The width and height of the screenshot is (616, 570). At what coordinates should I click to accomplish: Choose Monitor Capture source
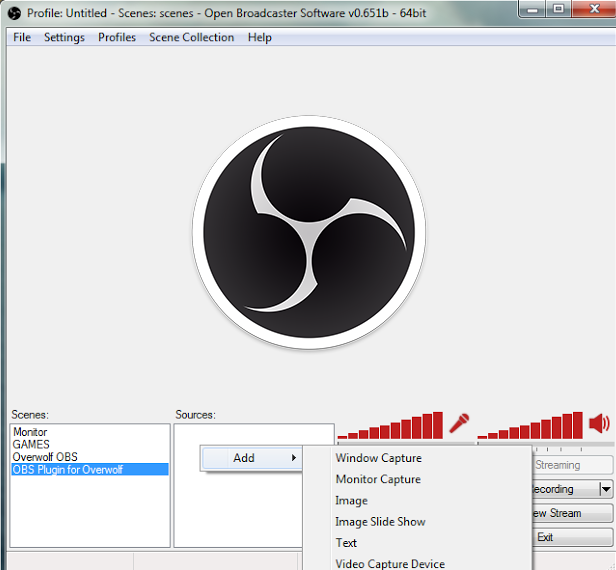(378, 479)
